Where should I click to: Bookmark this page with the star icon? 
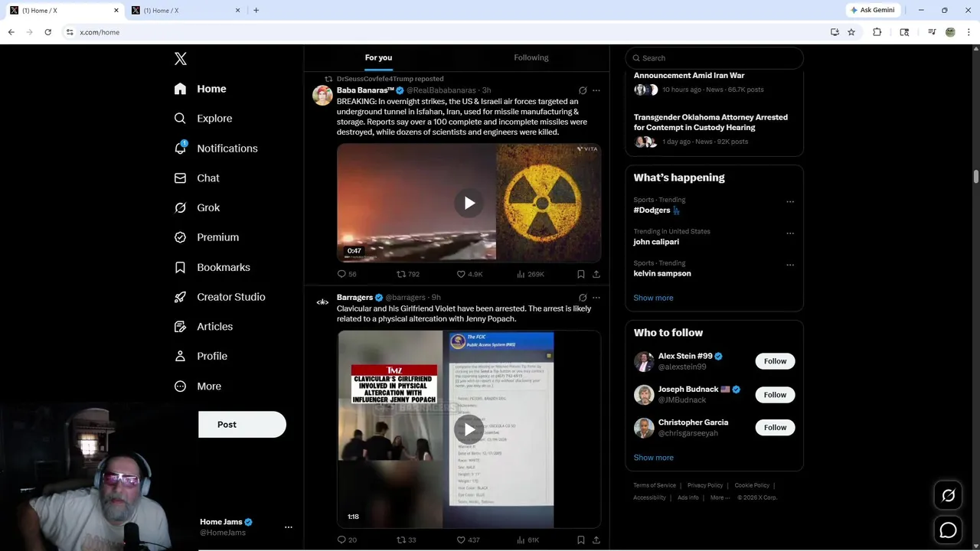(x=851, y=32)
